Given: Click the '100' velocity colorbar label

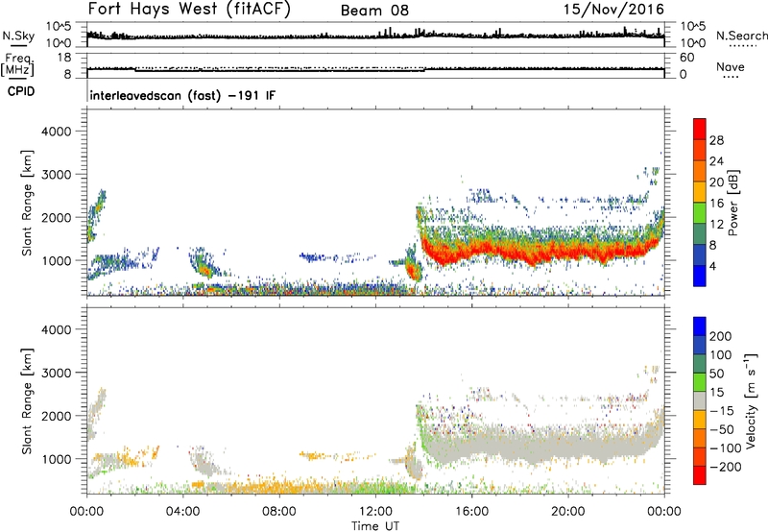Looking at the screenshot, I should [721, 355].
